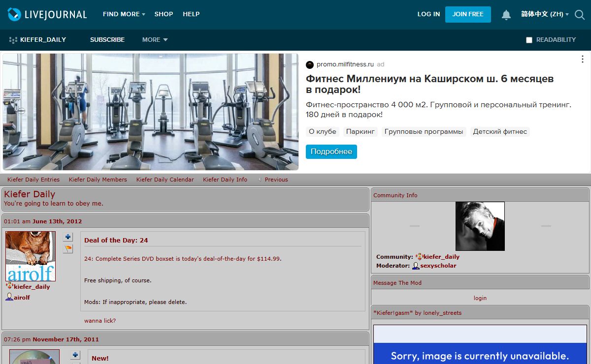Click kiefer_daily link under airolf avatar

(x=32, y=287)
